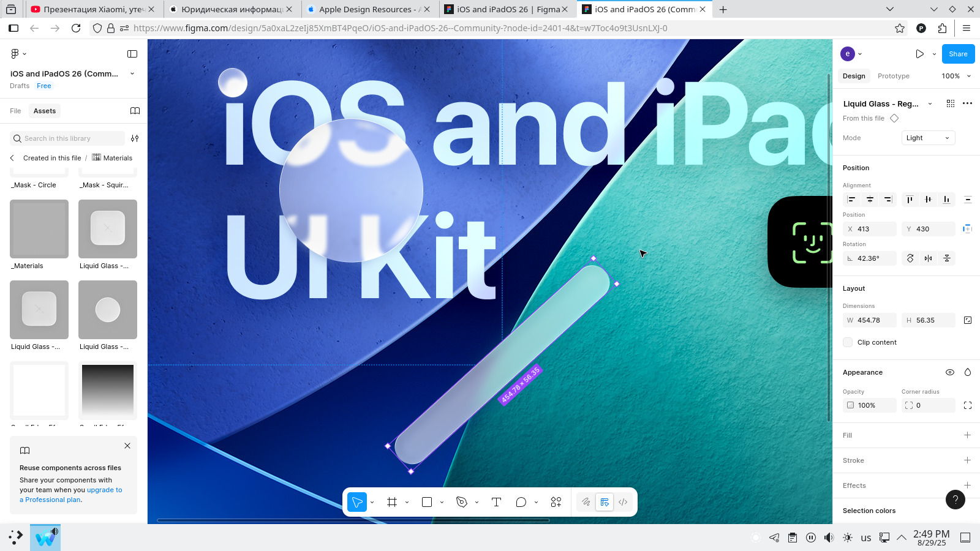Select the Comment tool
Image resolution: width=980 pixels, height=551 pixels.
(521, 502)
